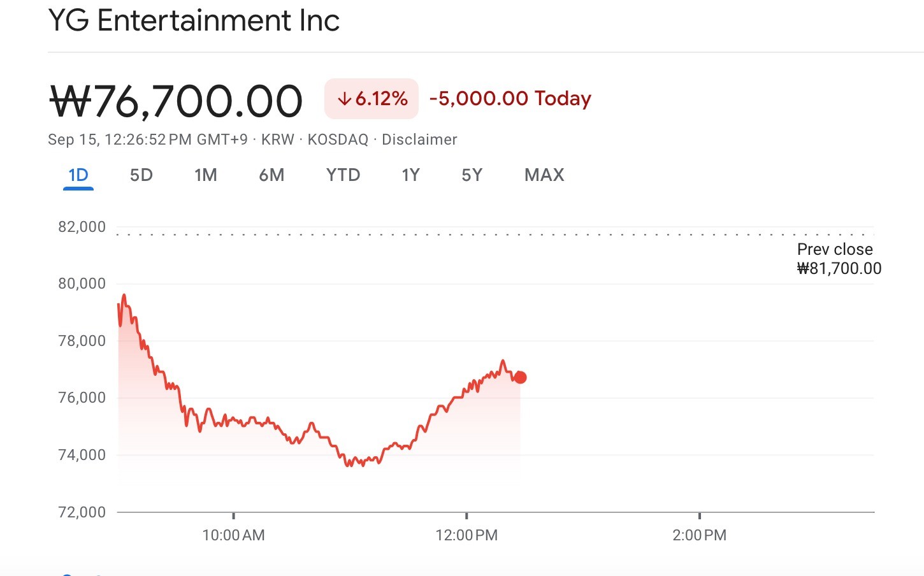Select the YTD tab

pyautogui.click(x=343, y=175)
